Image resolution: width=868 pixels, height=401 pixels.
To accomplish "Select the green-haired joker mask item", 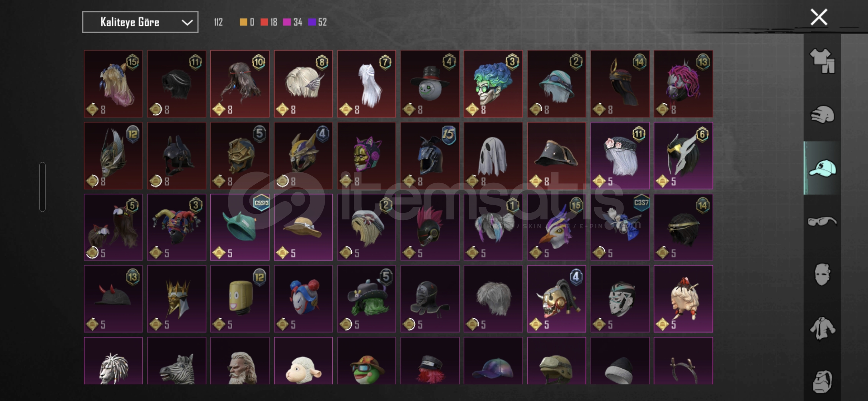I will (493, 84).
